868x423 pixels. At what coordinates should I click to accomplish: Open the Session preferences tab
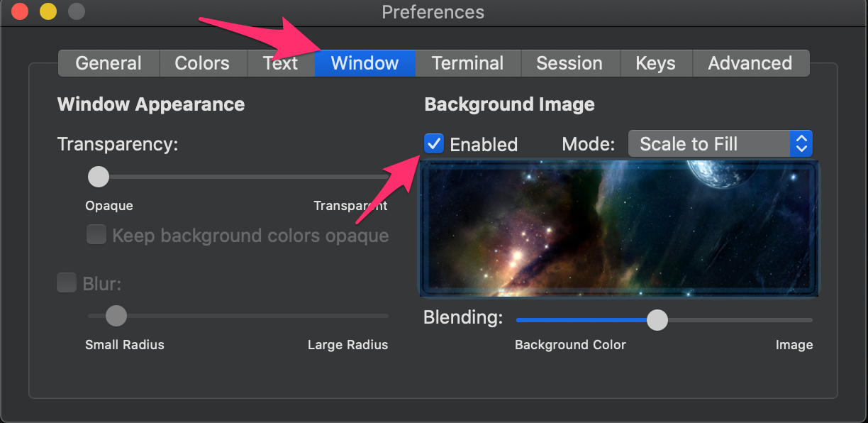569,63
